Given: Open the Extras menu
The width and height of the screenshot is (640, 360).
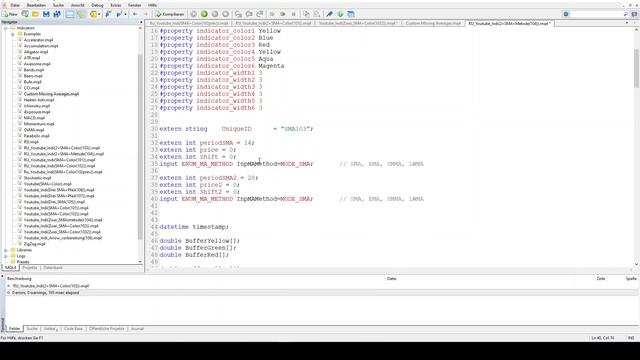Looking at the screenshot, I should 116,5.
